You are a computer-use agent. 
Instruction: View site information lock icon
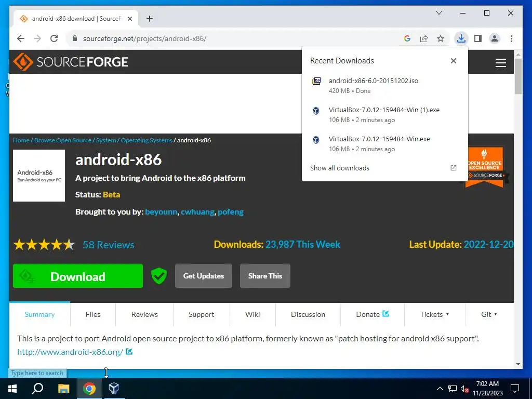pos(75,38)
